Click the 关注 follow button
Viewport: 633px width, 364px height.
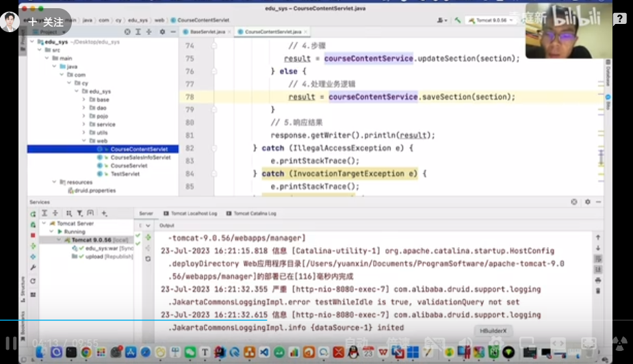click(46, 22)
